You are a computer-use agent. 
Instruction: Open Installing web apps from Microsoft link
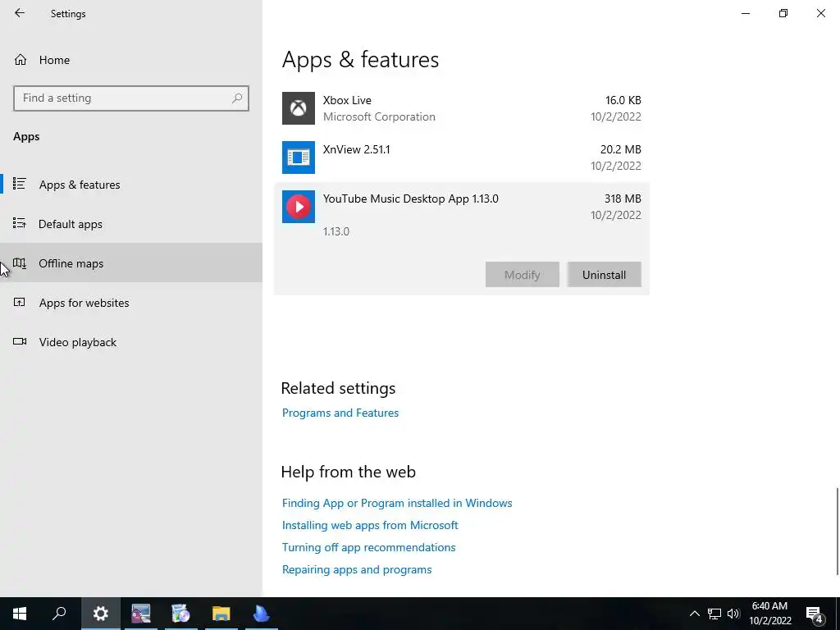click(370, 525)
